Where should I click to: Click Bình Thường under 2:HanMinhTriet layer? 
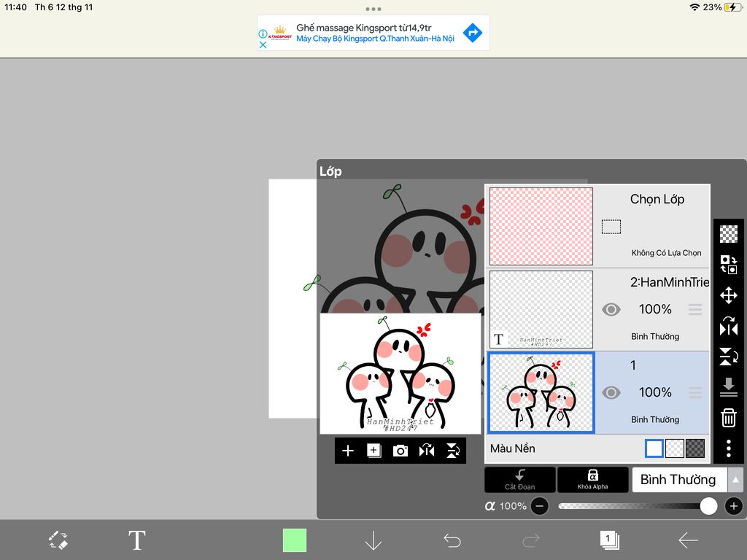(x=655, y=337)
